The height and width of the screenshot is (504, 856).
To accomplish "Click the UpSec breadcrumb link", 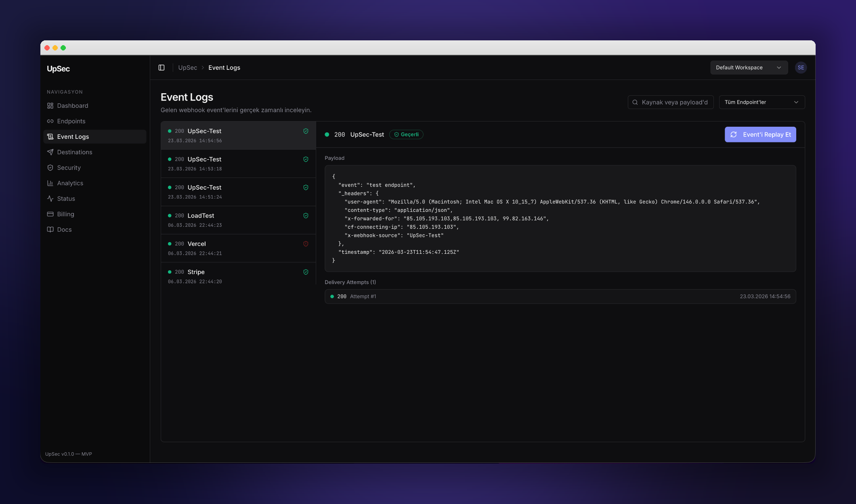I will 188,68.
